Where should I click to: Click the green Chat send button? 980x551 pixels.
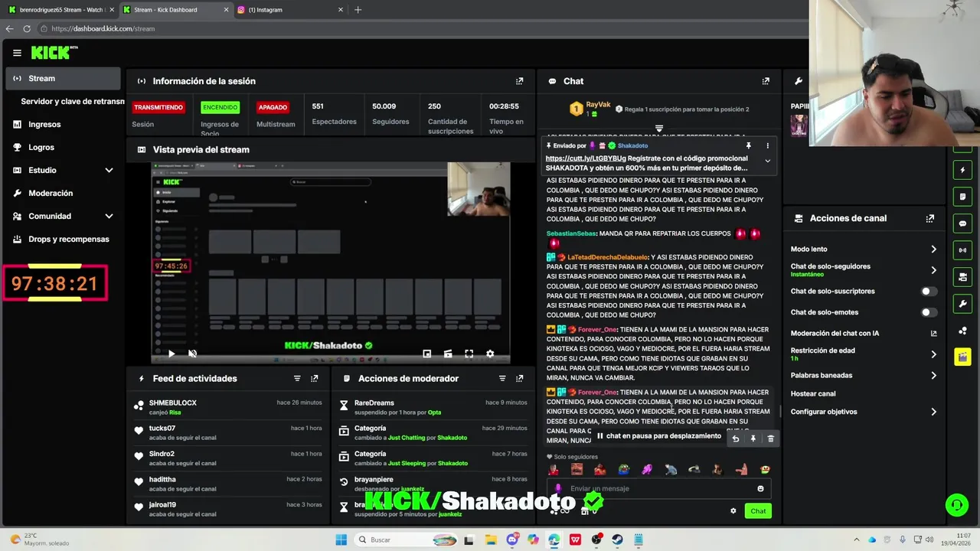(x=758, y=510)
